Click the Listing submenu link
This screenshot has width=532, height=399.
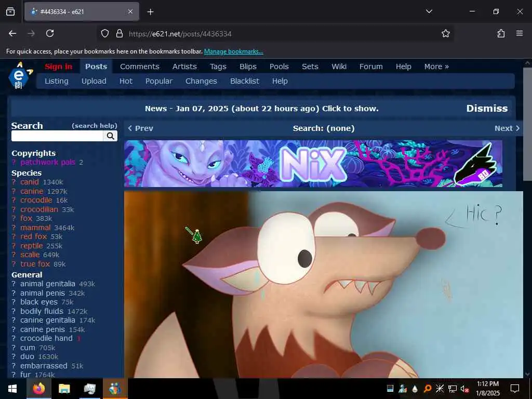pos(56,81)
